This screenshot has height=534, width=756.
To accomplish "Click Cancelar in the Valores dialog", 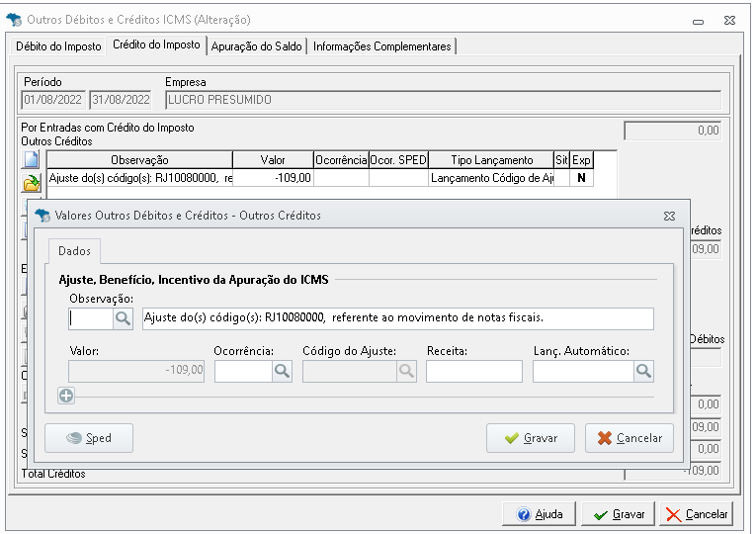I will [x=630, y=438].
